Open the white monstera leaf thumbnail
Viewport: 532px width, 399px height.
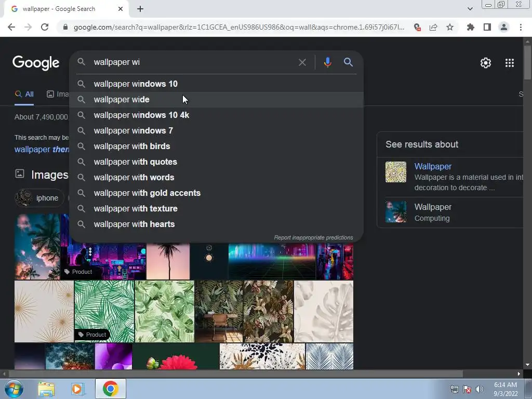323,311
